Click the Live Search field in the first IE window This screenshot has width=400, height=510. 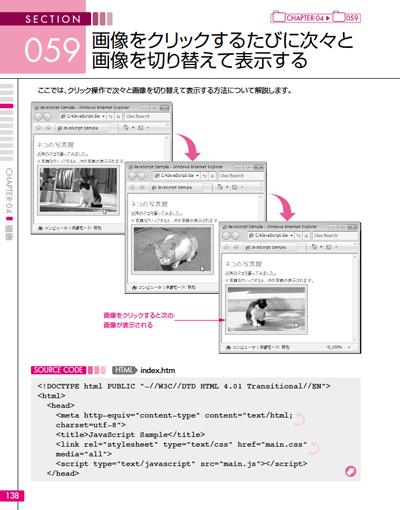pos(147,116)
